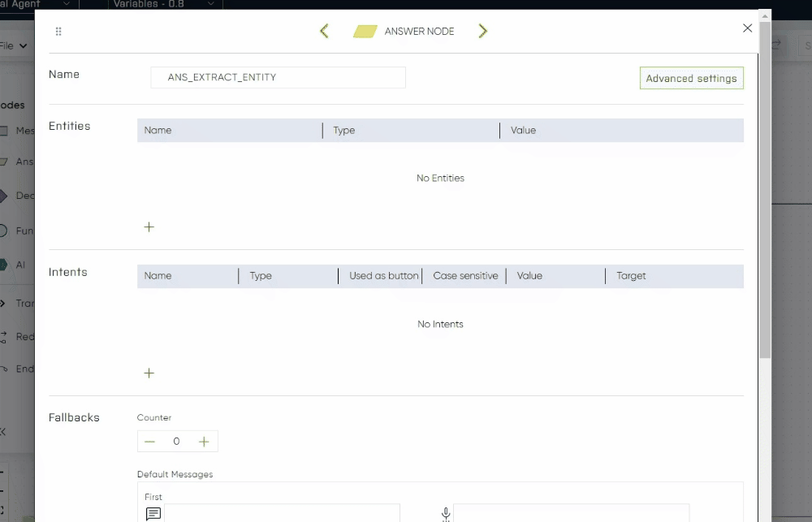Screen dimensions: 812x522
Task: Close the Answer Node dialog
Action: 747,28
